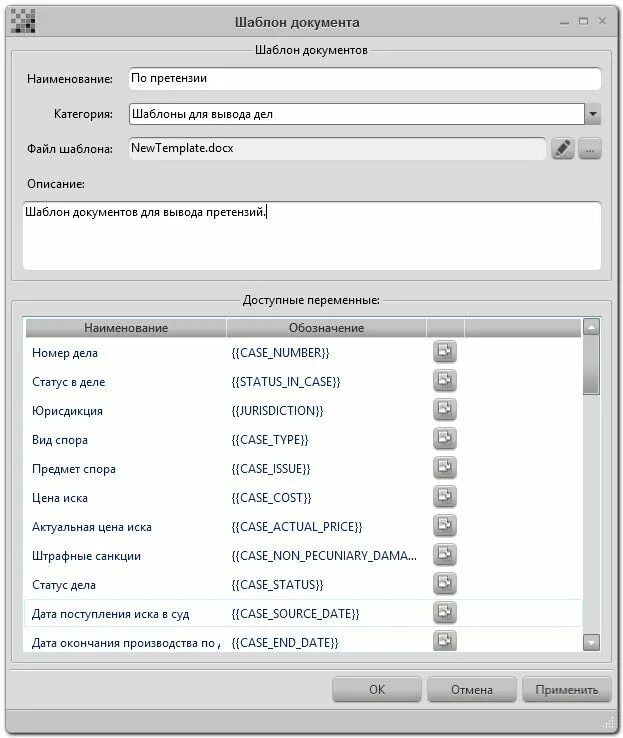
Task: Select the Статус дела row
Action: click(303, 585)
